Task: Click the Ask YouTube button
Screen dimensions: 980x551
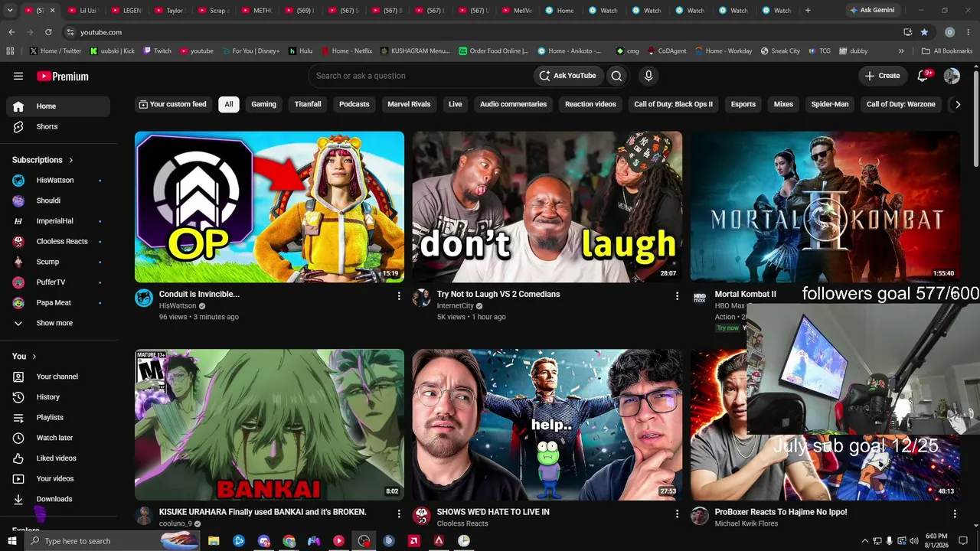Action: [567, 76]
